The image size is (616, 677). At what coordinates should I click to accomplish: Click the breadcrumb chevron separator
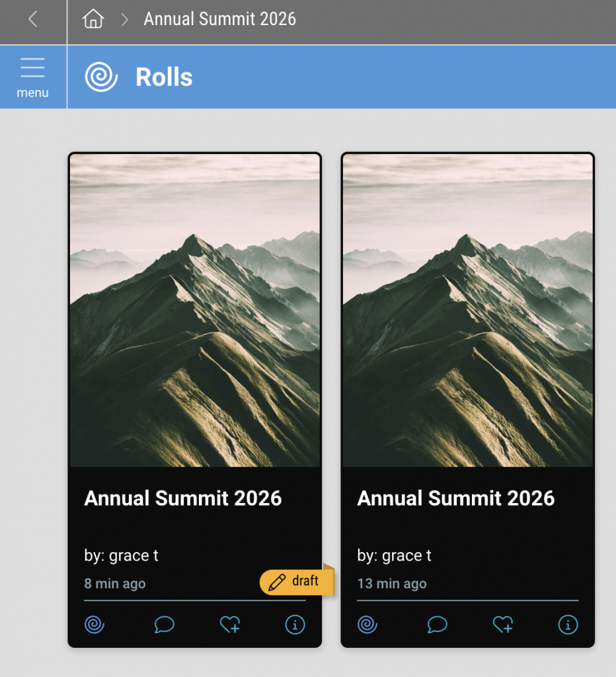click(124, 20)
